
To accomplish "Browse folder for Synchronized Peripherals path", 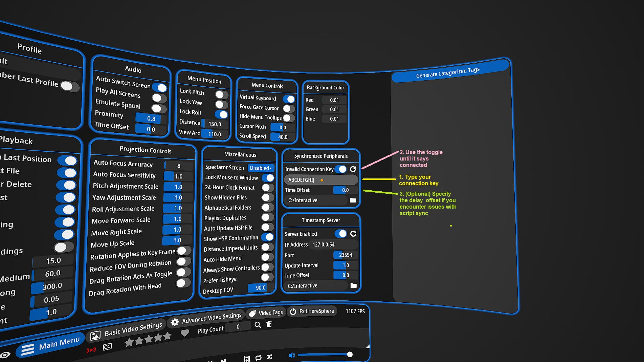I will click(353, 200).
